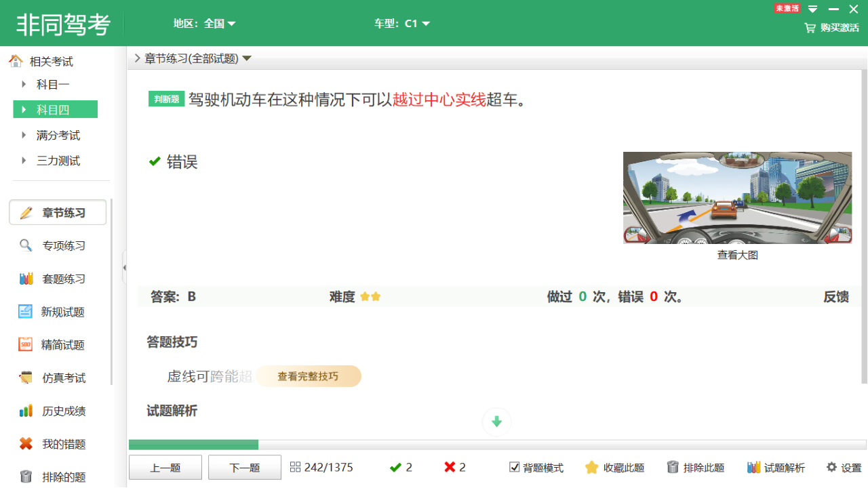The image size is (868, 488).
Task: Exclude this question using 排除此题
Action: coord(698,467)
